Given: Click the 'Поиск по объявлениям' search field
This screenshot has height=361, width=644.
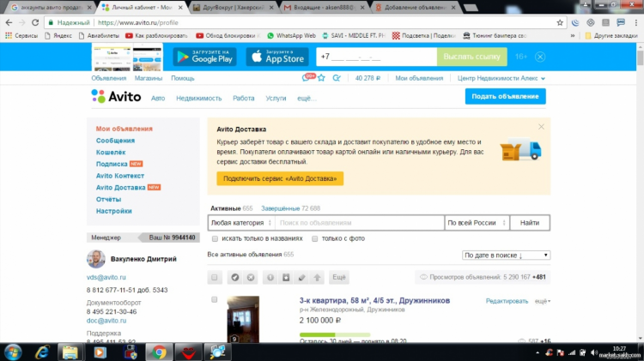Looking at the screenshot, I should coord(360,223).
